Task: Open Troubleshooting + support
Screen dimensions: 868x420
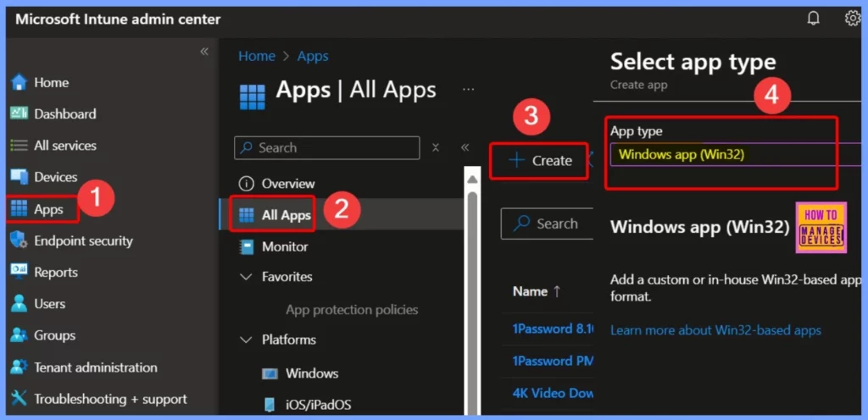Action: [98, 399]
